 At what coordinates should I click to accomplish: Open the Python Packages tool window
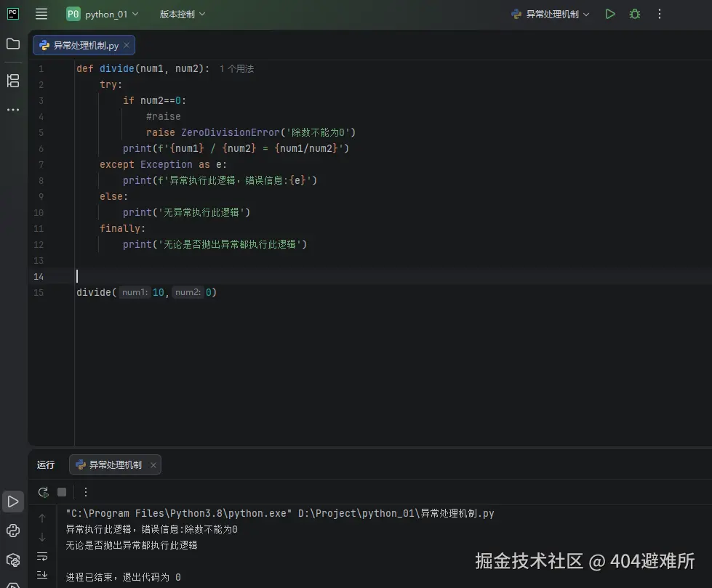click(x=13, y=560)
